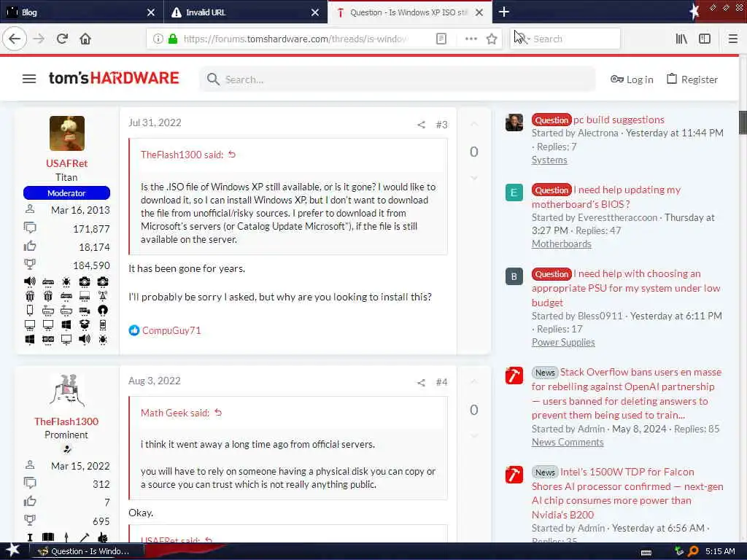Open the Stack Overflow bans users news thread
This screenshot has width=747, height=560.
click(626, 393)
